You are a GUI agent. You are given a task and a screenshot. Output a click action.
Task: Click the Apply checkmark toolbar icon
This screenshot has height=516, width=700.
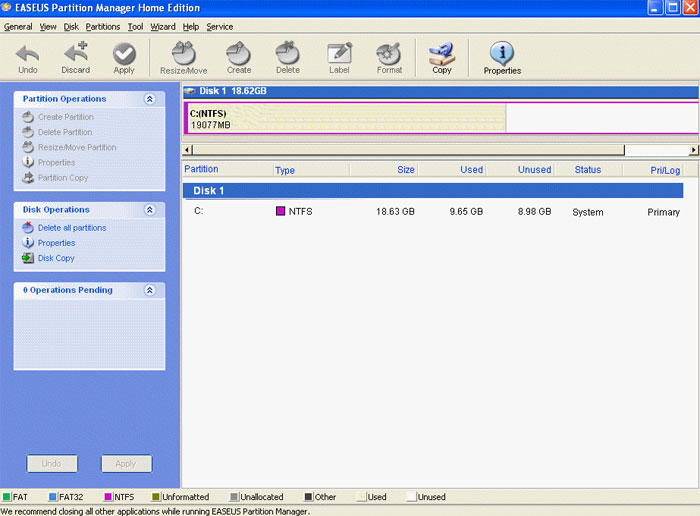[124, 54]
